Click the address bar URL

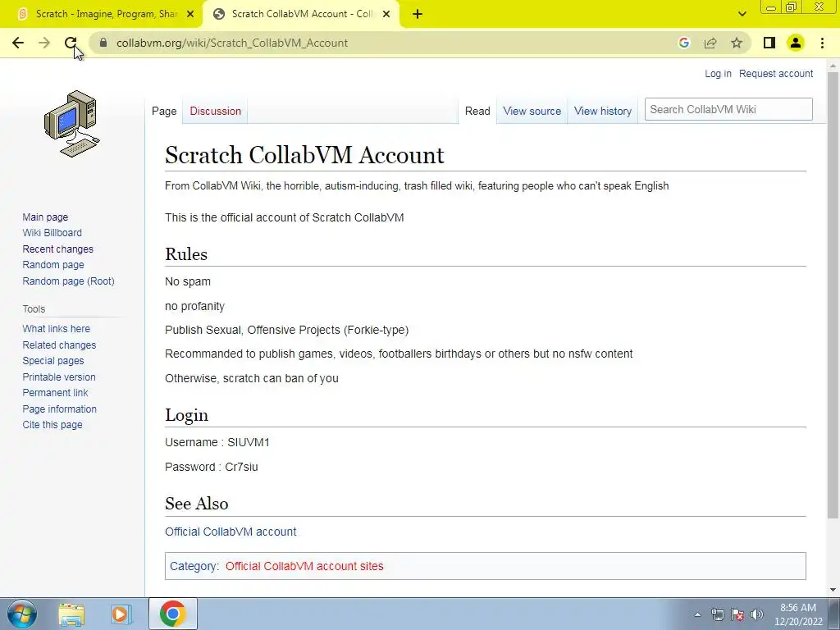[x=232, y=43]
